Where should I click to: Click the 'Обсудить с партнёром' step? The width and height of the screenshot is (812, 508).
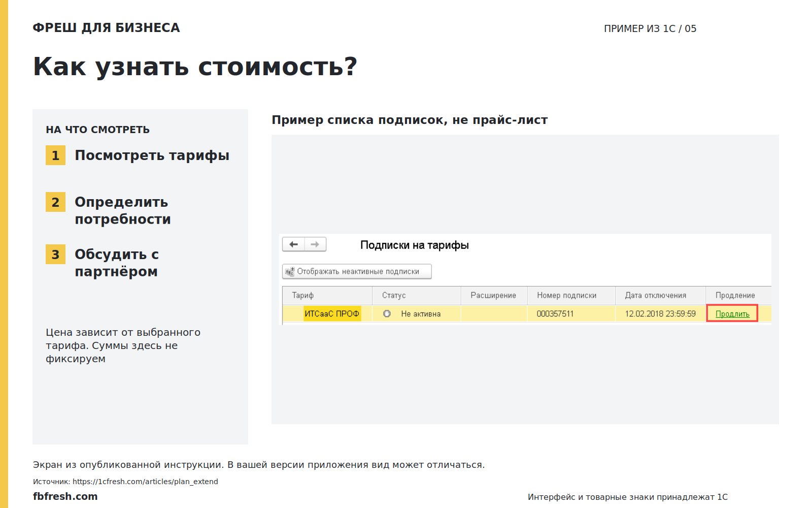click(117, 263)
